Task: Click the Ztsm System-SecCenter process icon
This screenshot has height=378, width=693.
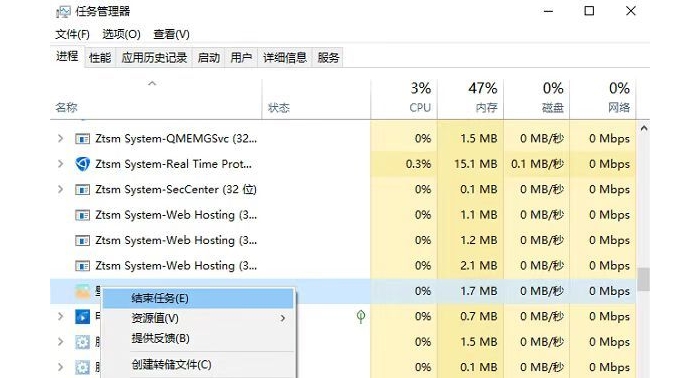Action: [82, 190]
